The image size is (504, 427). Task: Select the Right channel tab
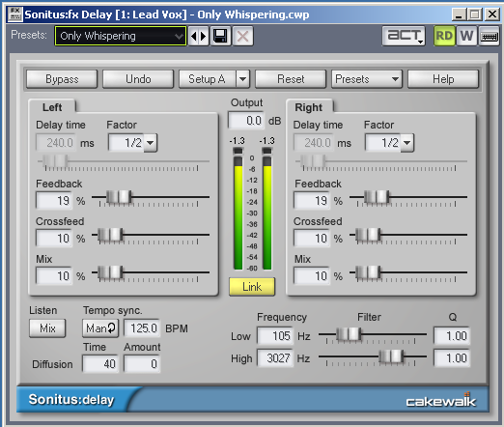[309, 107]
